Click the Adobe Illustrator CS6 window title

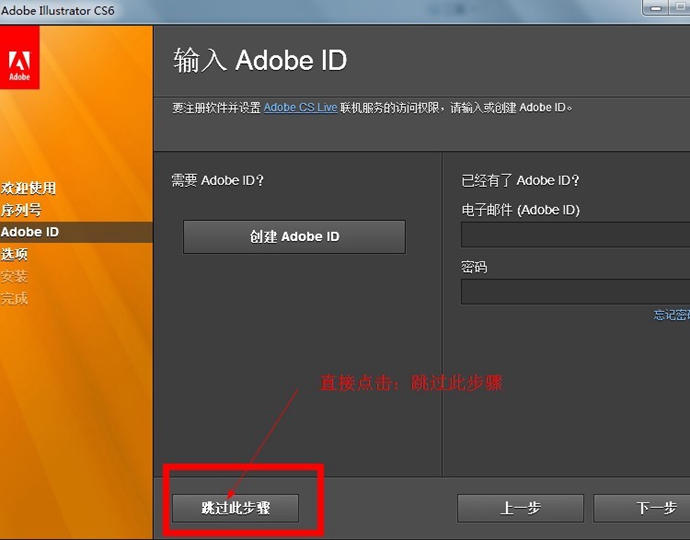(x=58, y=10)
